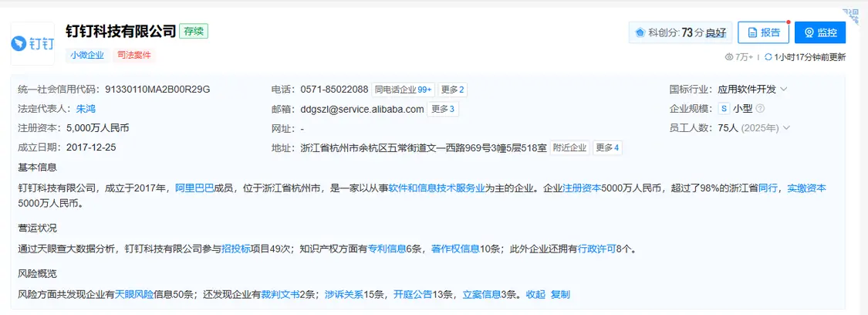This screenshot has height=315, width=868.
Task: Click credit code 91330110MA2B00R29G
Action: [x=157, y=89]
